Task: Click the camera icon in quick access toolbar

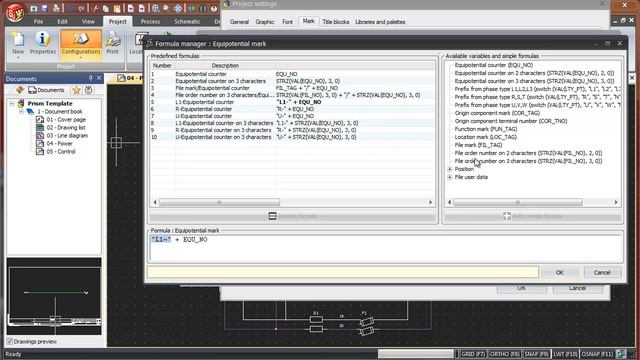Action: click(x=34, y=8)
